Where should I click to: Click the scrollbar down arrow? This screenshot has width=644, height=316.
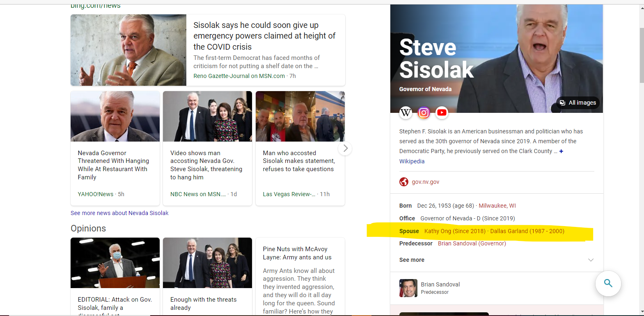[642, 312]
